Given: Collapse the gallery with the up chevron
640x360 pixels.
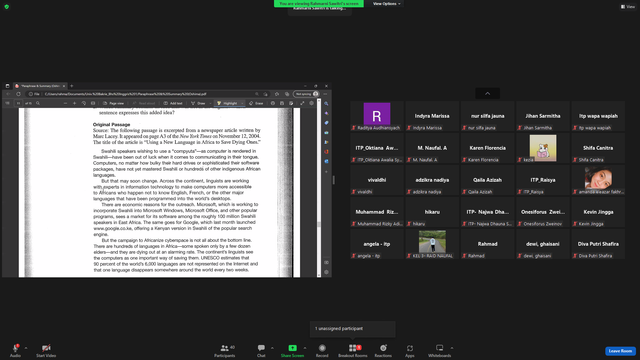Looking at the screenshot, I should point(487,93).
